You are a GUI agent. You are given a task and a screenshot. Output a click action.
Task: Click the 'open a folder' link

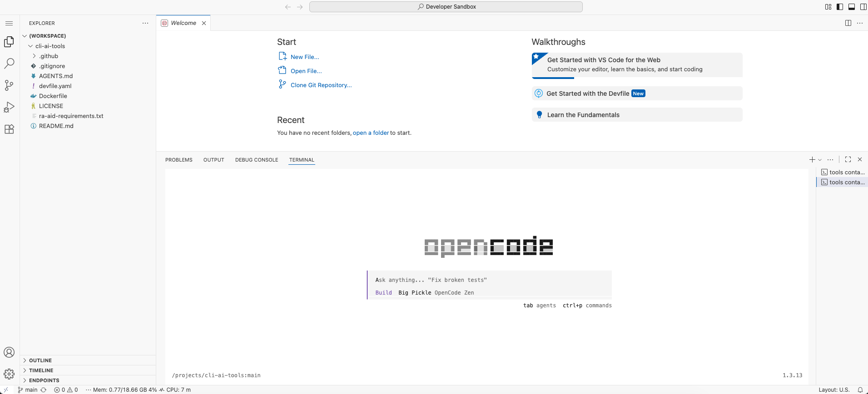371,133
